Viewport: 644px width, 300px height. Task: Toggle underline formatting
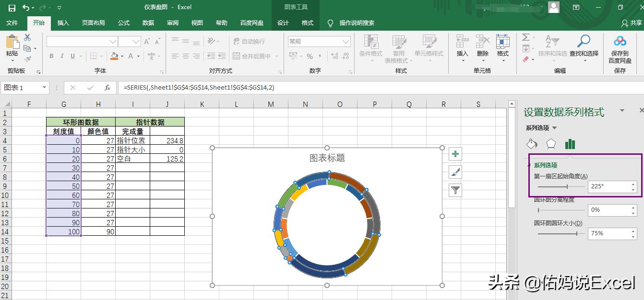click(x=72, y=56)
